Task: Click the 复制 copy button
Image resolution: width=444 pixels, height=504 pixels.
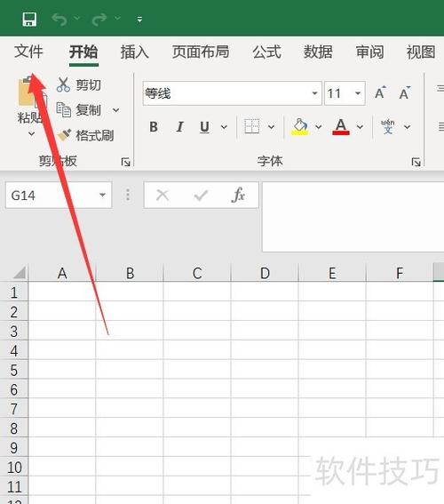Action: (x=79, y=110)
